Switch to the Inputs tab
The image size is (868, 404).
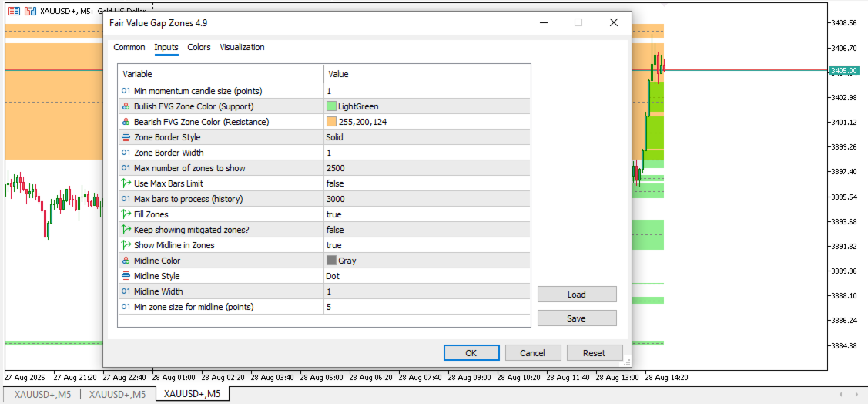coord(166,48)
